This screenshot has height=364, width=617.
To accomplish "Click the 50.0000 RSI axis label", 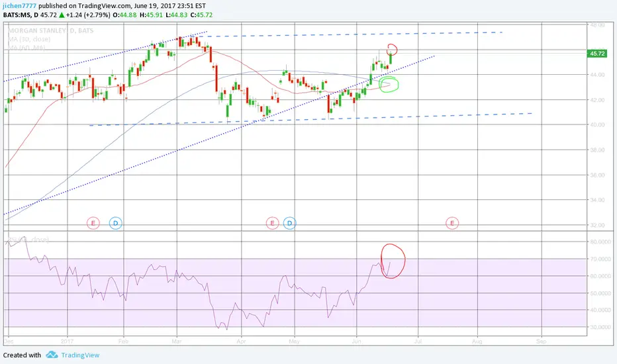I will pyautogui.click(x=600, y=294).
